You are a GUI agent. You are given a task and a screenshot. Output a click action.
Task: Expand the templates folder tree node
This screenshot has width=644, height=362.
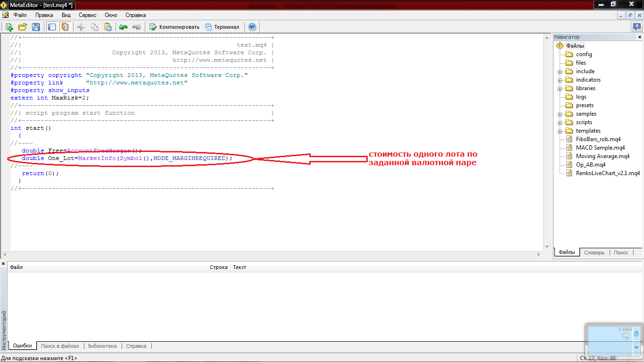[x=560, y=131]
